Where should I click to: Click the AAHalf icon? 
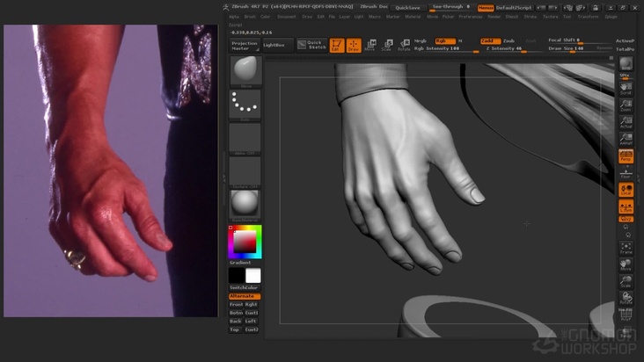click(x=626, y=140)
